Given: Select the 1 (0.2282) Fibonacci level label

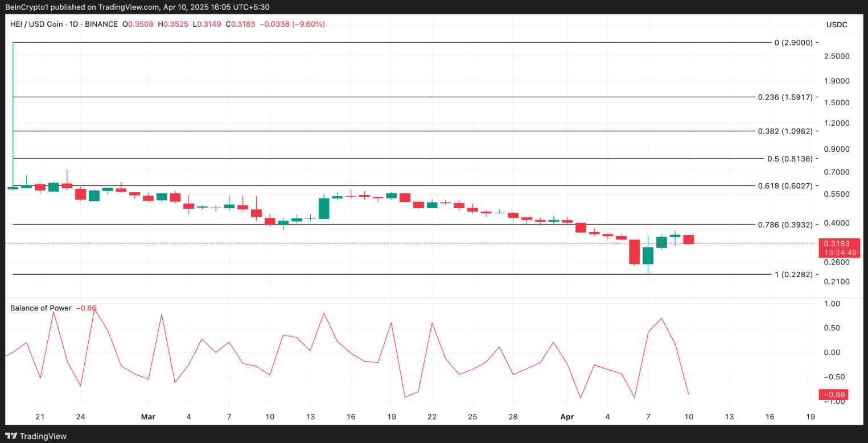Looking at the screenshot, I should click(x=793, y=274).
